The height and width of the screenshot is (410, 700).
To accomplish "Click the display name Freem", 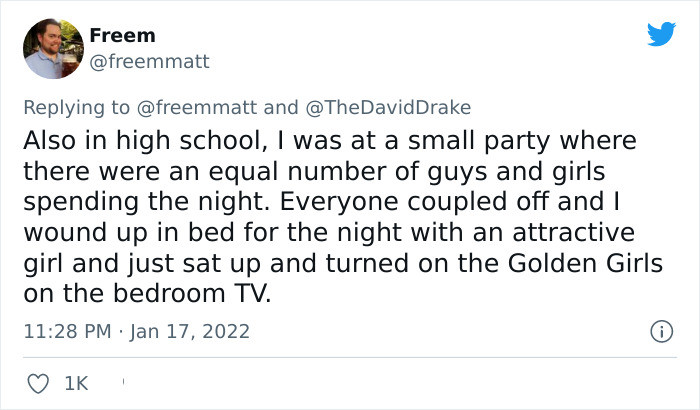I will (122, 36).
